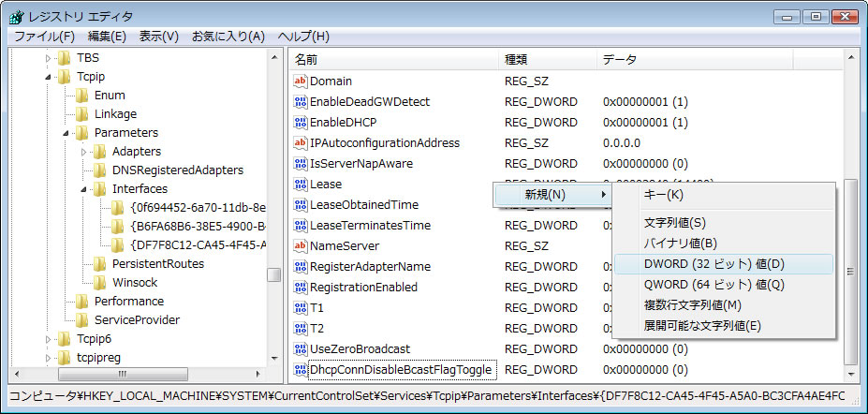Open the ヘルプ(H) menu
The image size is (868, 414).
click(x=303, y=37)
